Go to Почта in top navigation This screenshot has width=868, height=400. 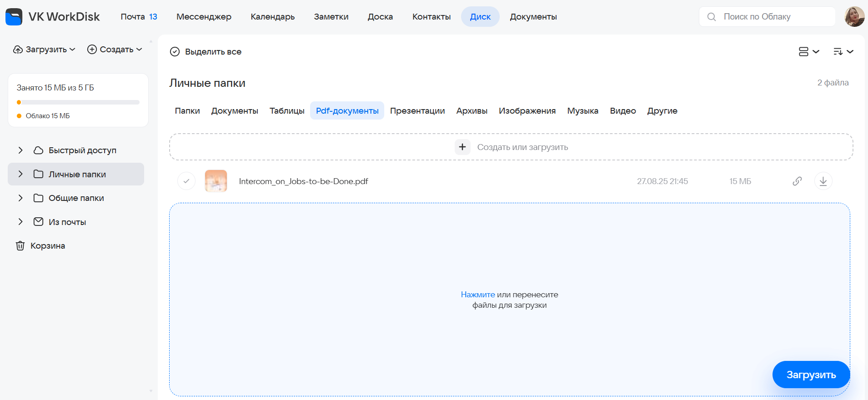click(x=139, y=17)
